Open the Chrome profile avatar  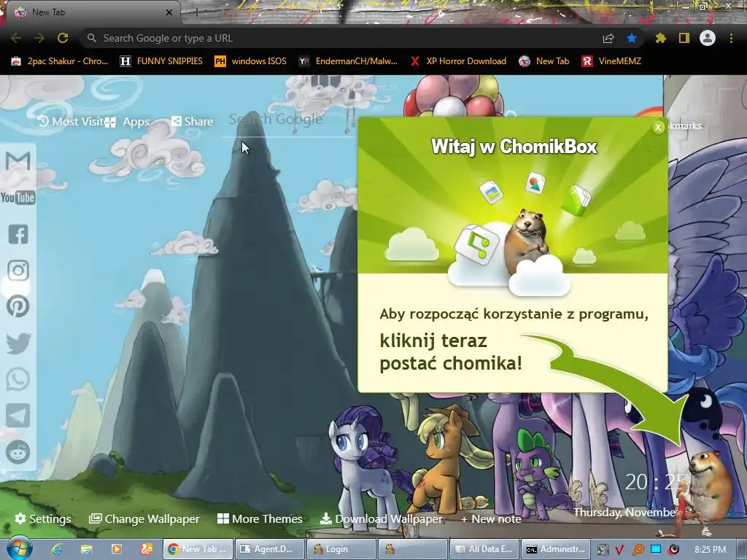(708, 38)
